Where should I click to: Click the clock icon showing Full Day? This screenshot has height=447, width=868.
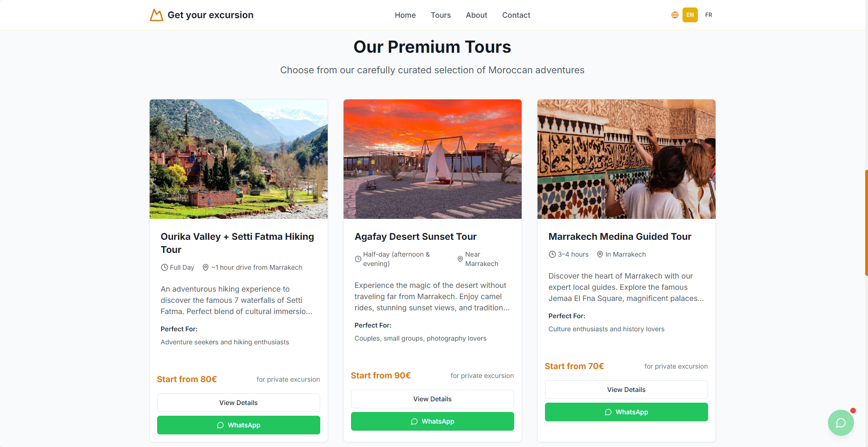(164, 267)
